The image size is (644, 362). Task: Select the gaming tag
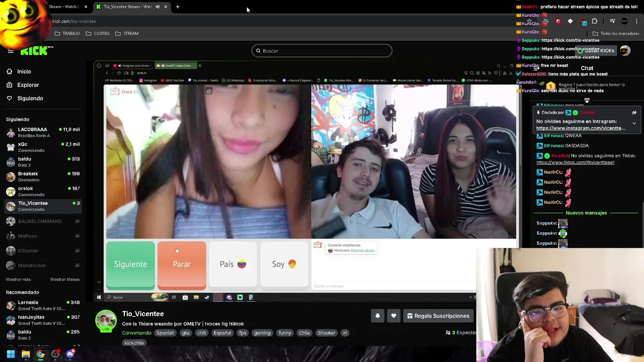(x=262, y=333)
